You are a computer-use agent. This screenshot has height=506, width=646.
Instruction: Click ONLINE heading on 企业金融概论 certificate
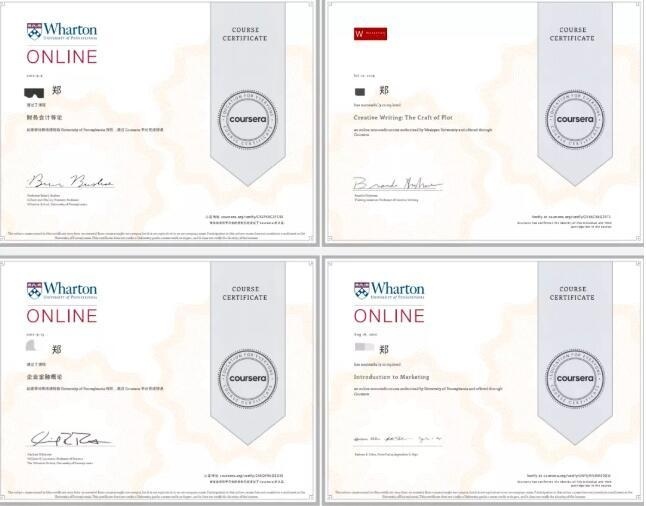click(x=62, y=316)
